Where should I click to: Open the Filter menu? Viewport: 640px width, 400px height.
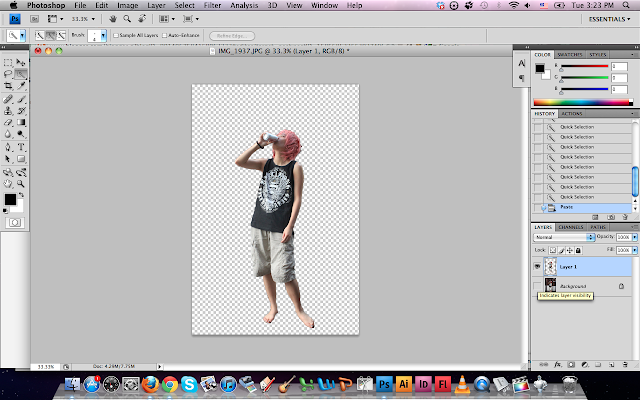[x=212, y=5]
